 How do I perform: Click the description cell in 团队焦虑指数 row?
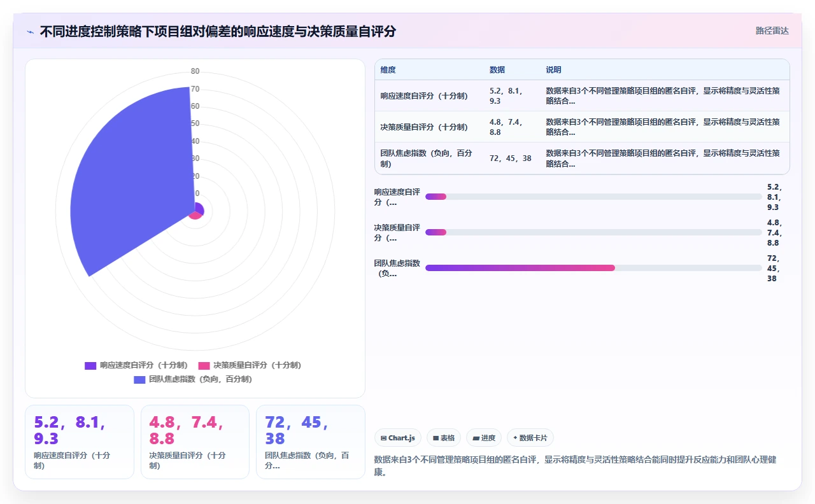663,158
